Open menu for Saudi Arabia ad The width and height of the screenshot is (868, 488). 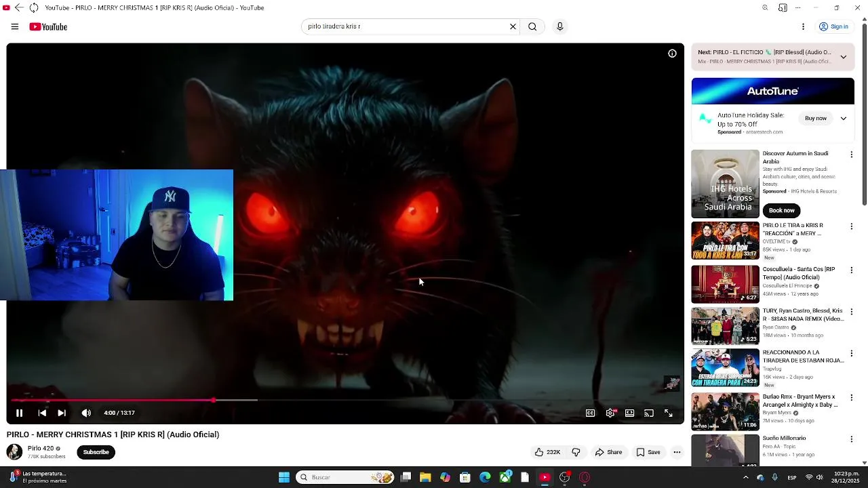coord(852,155)
